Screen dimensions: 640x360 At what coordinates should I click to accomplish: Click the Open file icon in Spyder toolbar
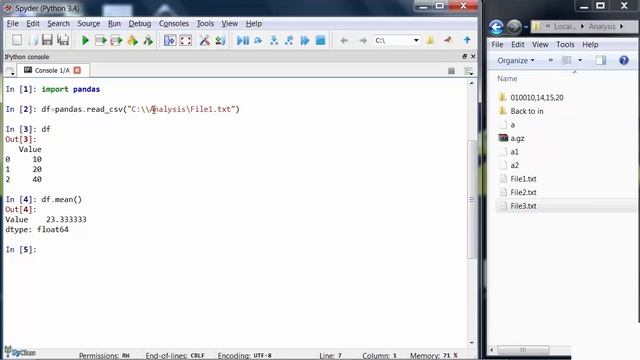pos(33,40)
